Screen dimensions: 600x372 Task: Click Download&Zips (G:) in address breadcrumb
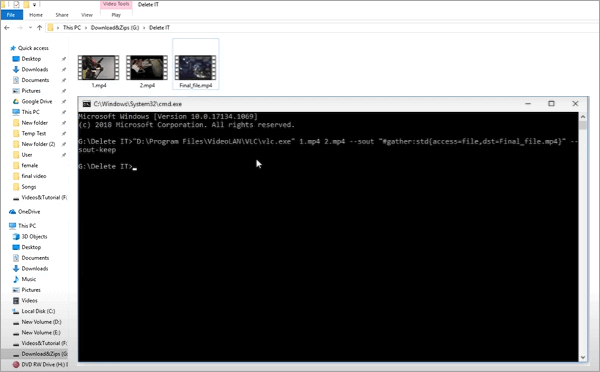(x=115, y=28)
